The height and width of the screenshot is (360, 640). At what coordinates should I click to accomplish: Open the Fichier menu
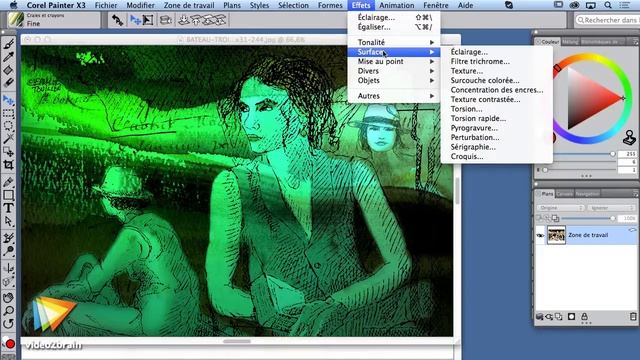point(106,5)
